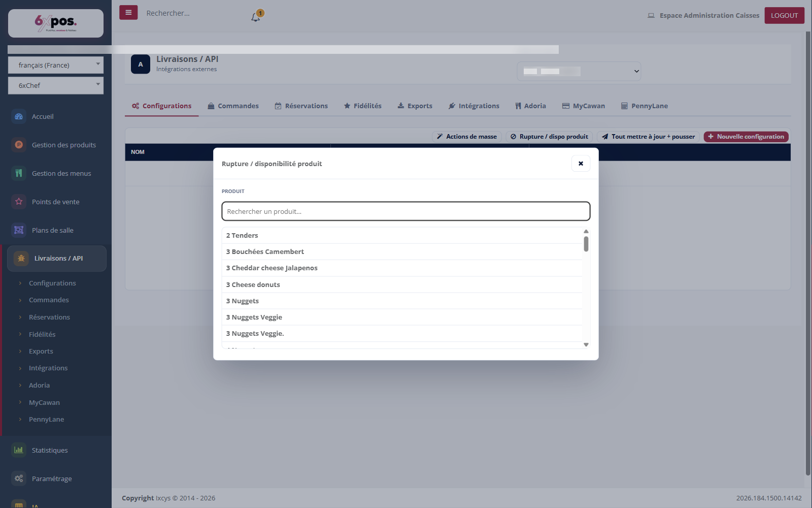Close the Rupture / disponibilité produit dialog
812x508 pixels.
(x=581, y=164)
